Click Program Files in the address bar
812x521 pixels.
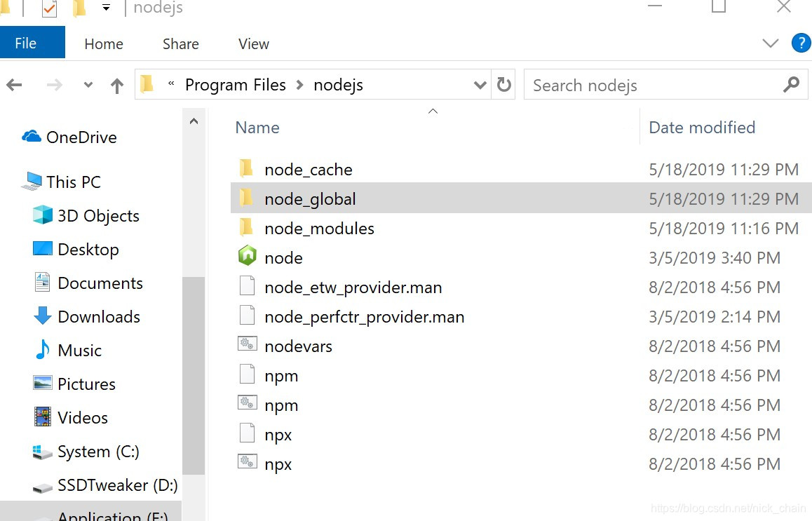pyautogui.click(x=235, y=84)
